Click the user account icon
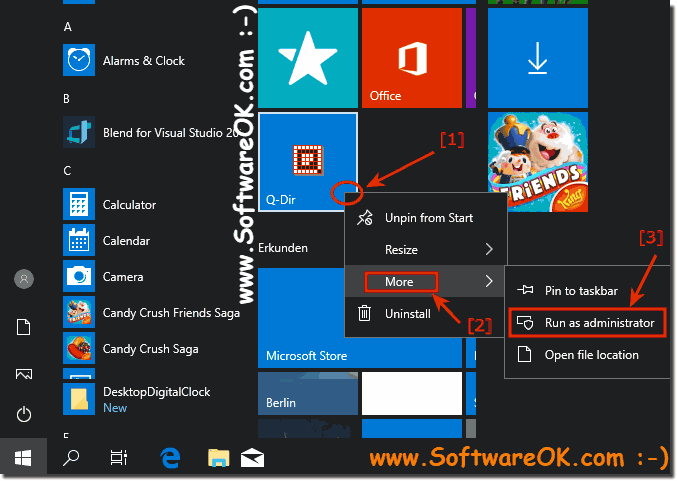The height and width of the screenshot is (481, 677). 24,279
